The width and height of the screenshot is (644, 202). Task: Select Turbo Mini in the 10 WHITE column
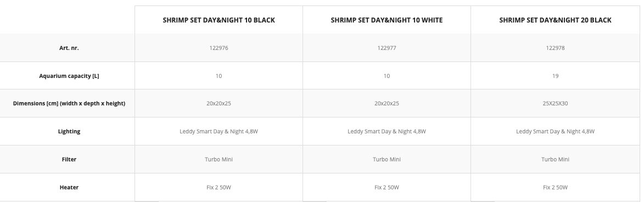[x=387, y=159]
